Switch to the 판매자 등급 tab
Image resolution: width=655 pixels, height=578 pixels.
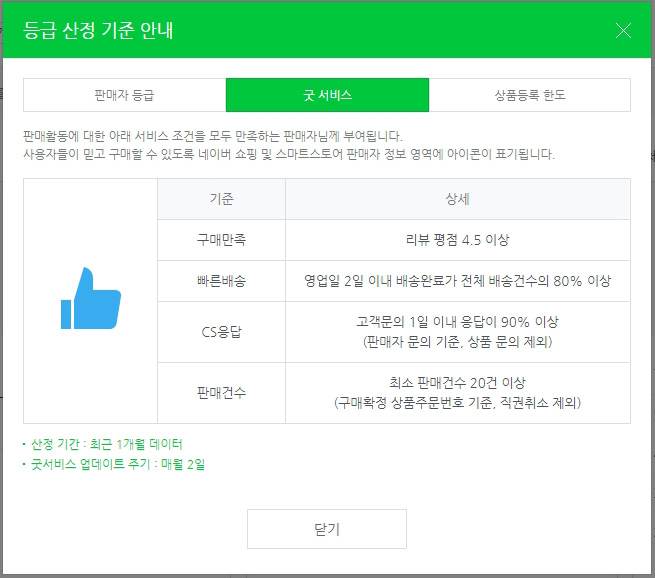(x=124, y=95)
